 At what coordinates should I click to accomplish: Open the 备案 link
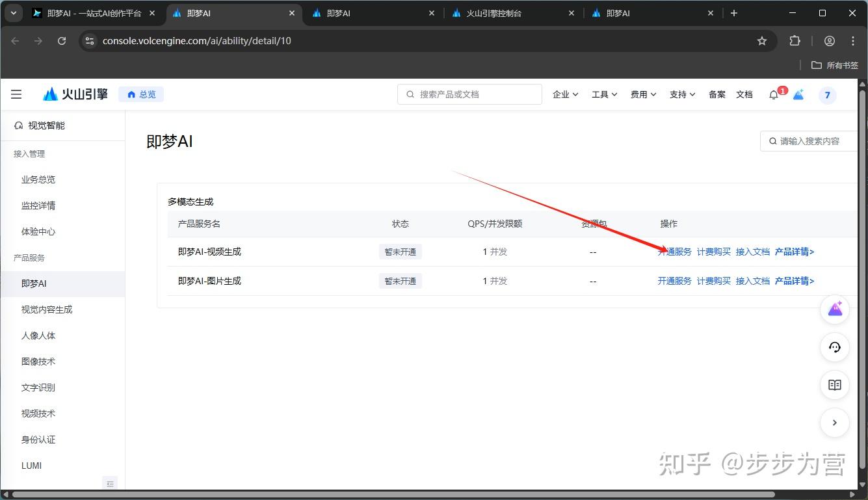[717, 94]
